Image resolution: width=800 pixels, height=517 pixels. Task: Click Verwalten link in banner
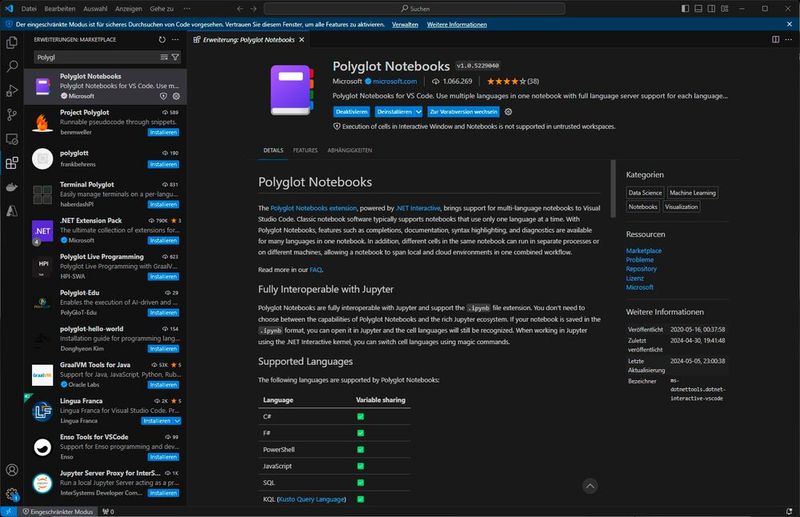click(x=405, y=24)
